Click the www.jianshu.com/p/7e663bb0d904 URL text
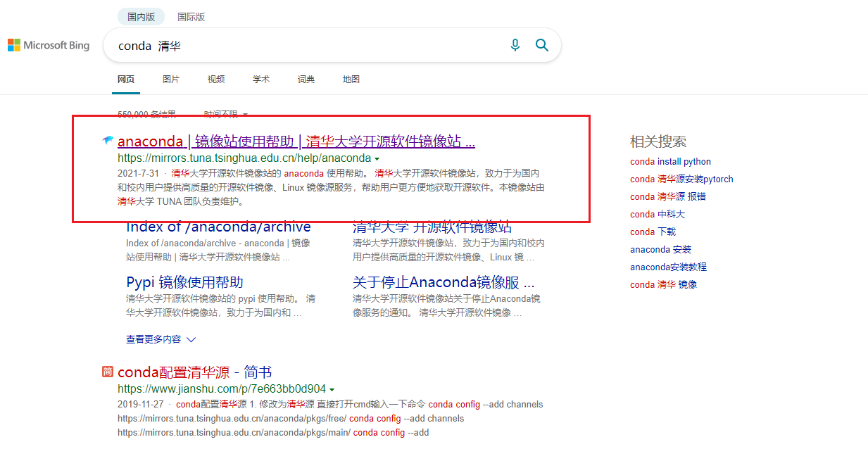Screen dimensions: 868x449 tap(222, 388)
